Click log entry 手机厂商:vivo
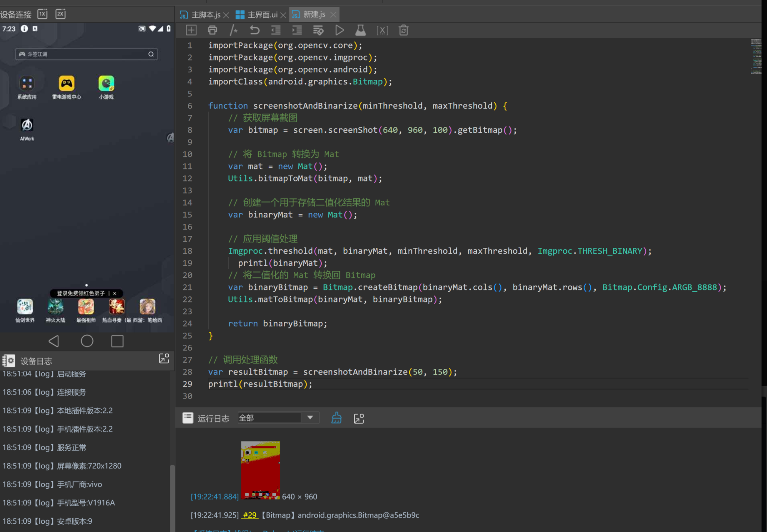The width and height of the screenshot is (767, 532). 52,484
